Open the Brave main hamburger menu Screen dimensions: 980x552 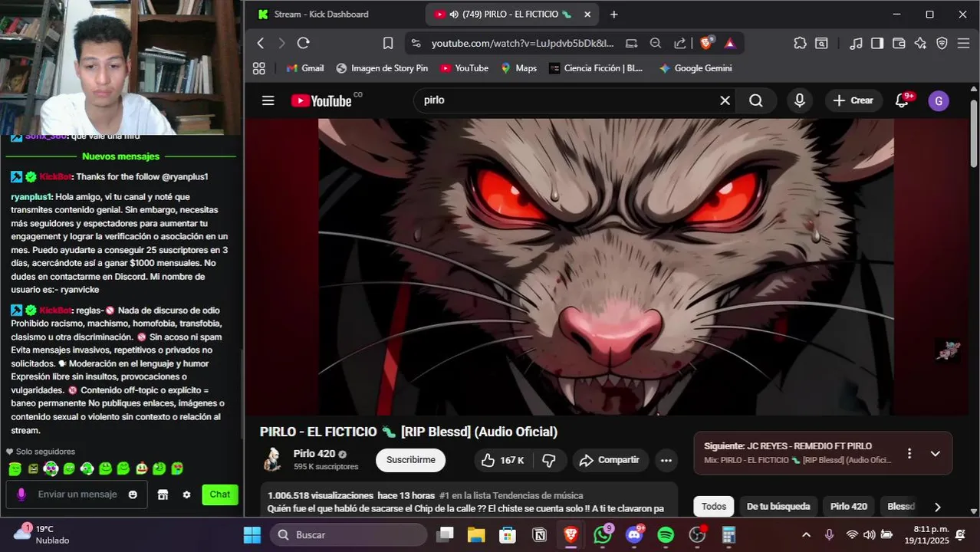point(964,44)
